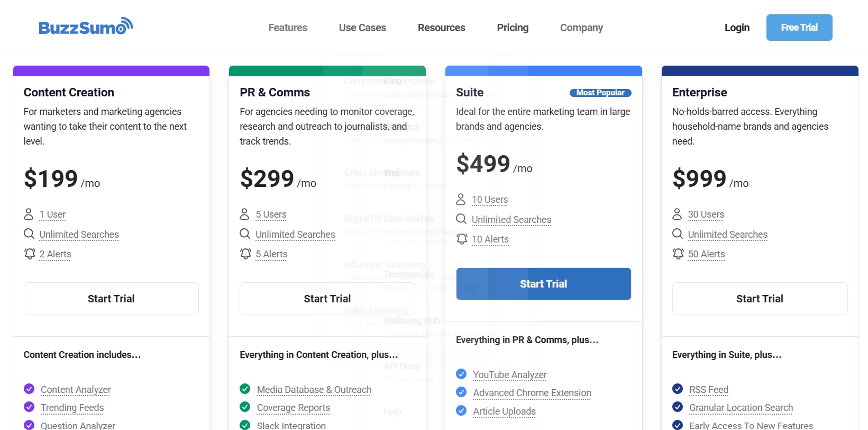Click magnifier icon in Content Creation plan

tap(29, 234)
